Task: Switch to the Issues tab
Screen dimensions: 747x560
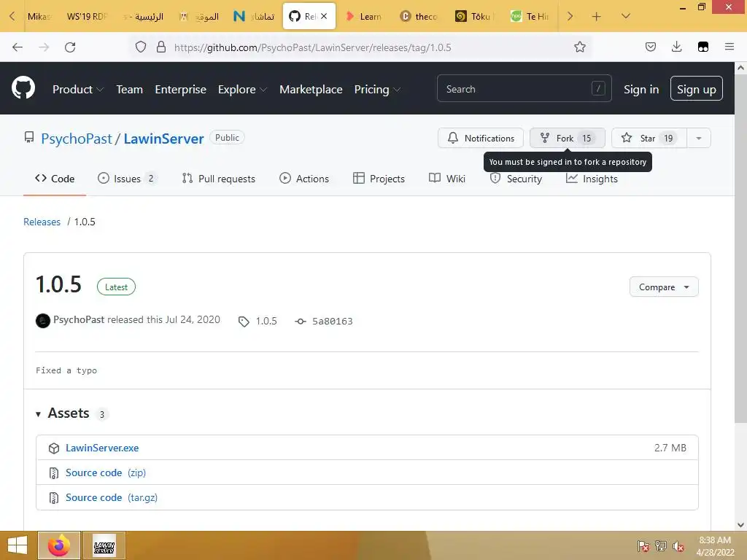Action: [127, 179]
